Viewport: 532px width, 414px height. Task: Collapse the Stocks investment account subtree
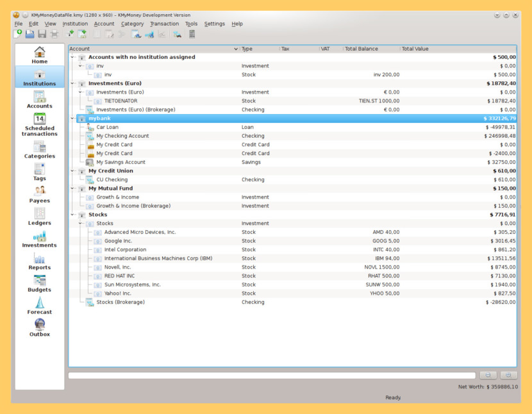click(x=80, y=223)
